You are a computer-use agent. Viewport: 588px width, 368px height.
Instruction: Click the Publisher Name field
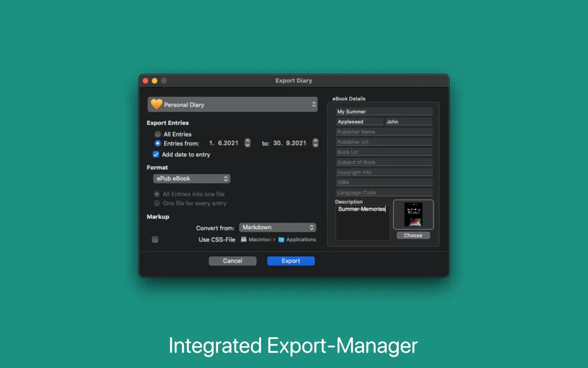[384, 132]
